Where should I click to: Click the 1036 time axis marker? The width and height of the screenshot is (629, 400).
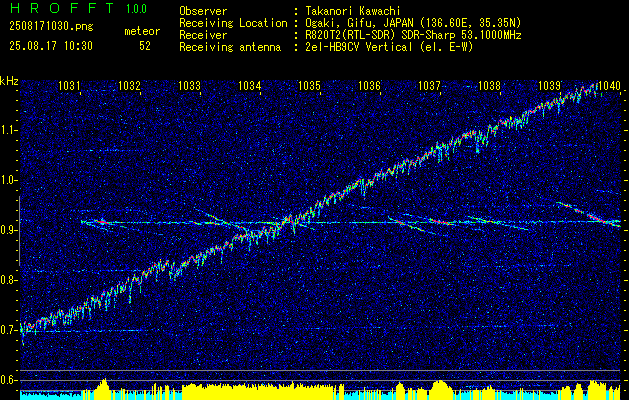coord(369,85)
